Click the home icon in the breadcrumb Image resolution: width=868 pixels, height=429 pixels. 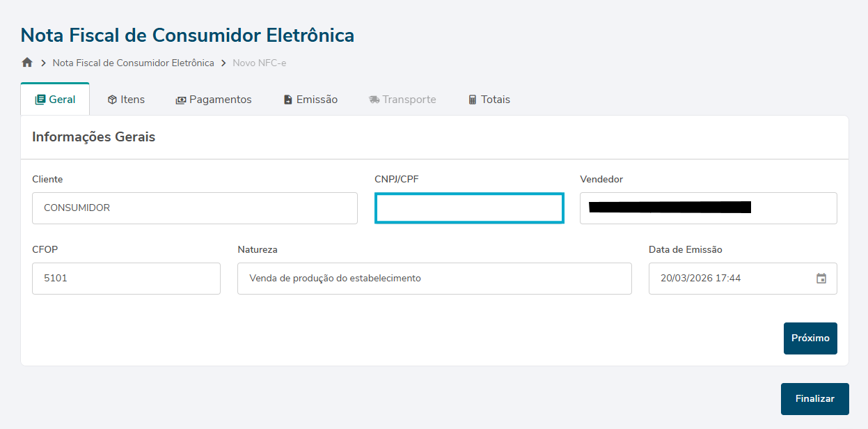(27, 63)
